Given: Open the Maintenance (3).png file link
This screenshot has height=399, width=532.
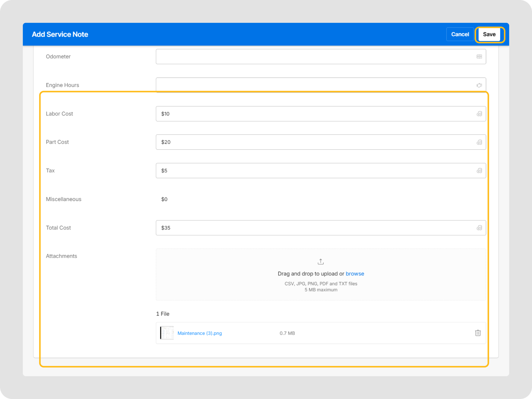Looking at the screenshot, I should [199, 333].
